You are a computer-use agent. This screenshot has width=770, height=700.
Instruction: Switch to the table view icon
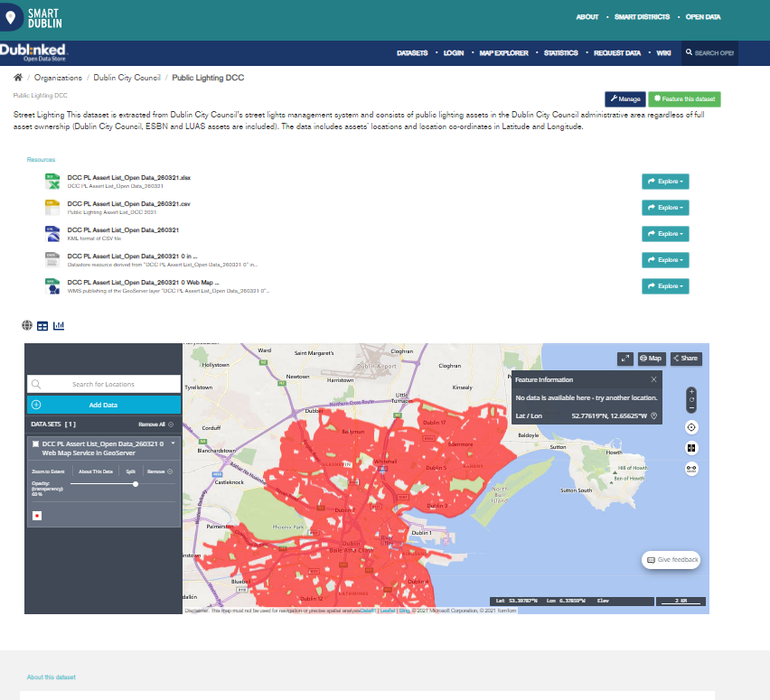(42, 325)
